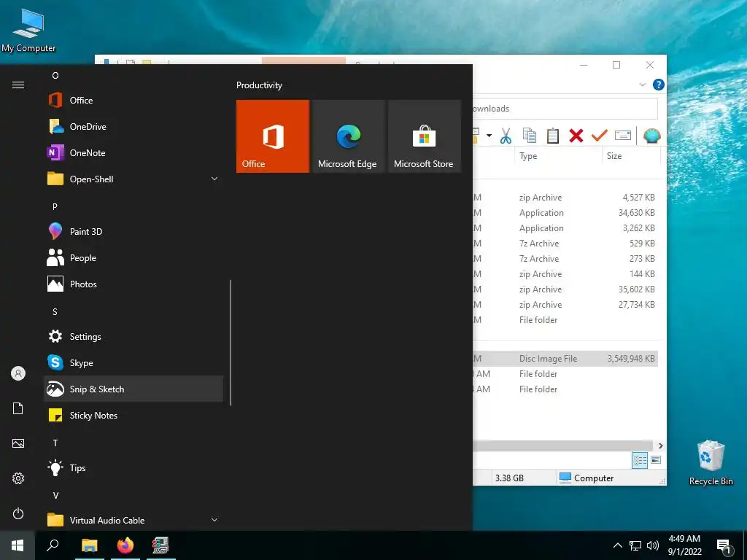Open the network tray icon
747x560 pixels.
(x=635, y=545)
